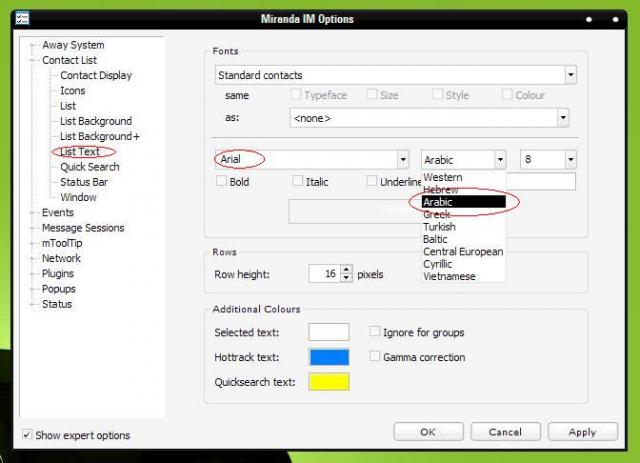This screenshot has width=640, height=463.
Task: Check Gamma correction option
Action: (374, 356)
